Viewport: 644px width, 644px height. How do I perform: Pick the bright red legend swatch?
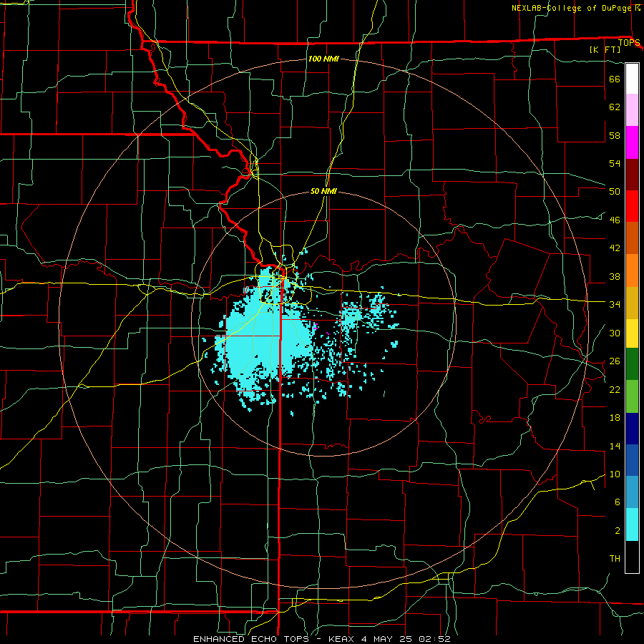[x=632, y=206]
